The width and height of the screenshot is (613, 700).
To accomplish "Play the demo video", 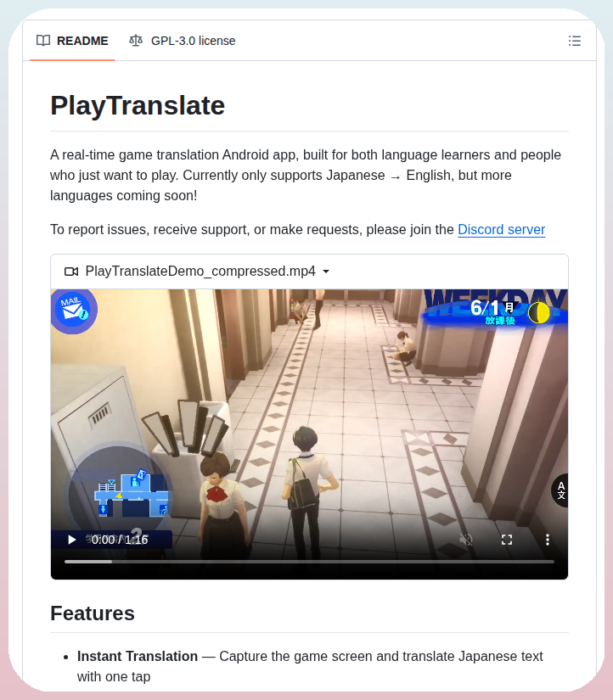I will (71, 540).
